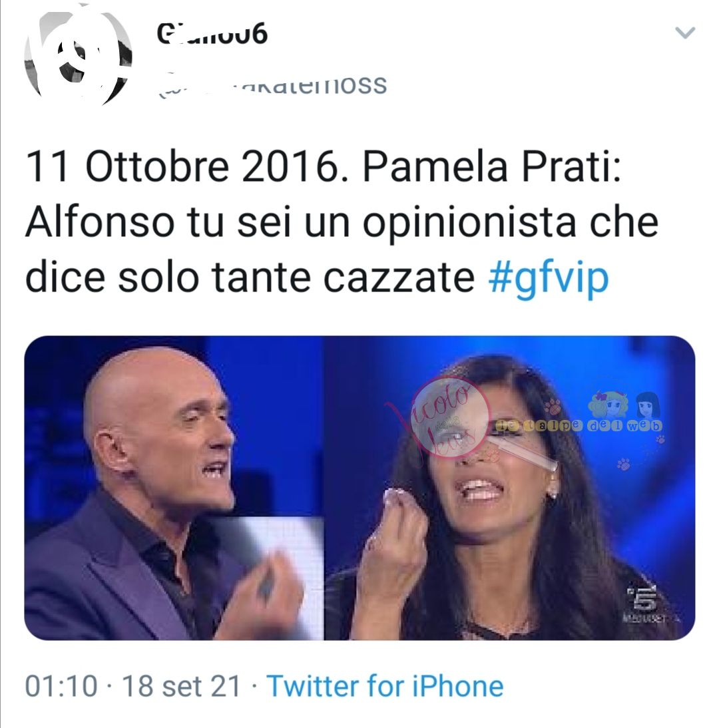Screen dimensions: 719x728
Task: Select the 18 set 21 date
Action: click(x=181, y=686)
